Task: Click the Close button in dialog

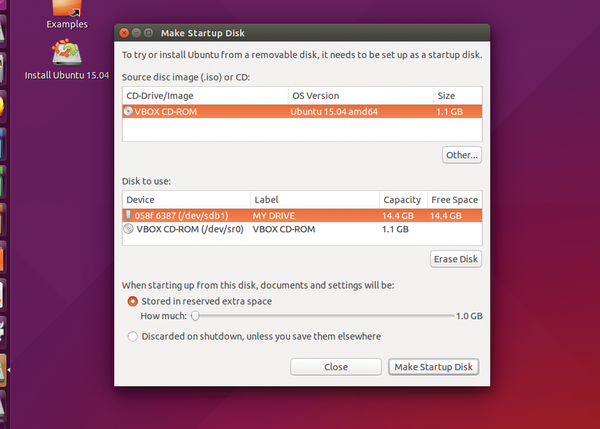Action: tap(336, 367)
